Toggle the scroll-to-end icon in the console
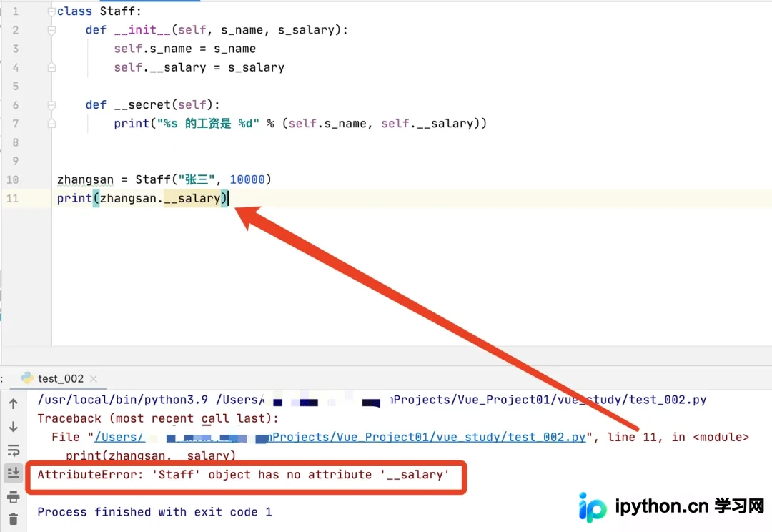 tap(14, 473)
